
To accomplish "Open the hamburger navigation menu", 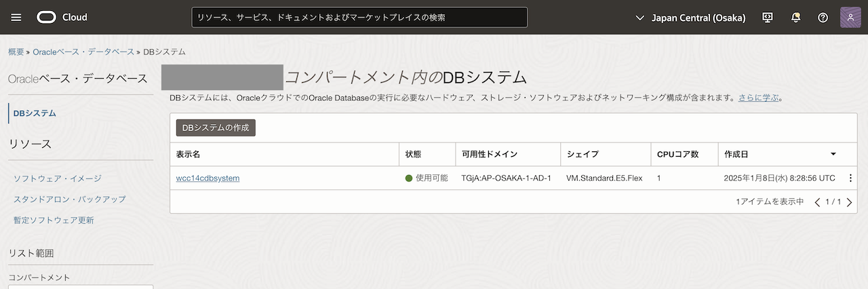I will click(x=16, y=18).
